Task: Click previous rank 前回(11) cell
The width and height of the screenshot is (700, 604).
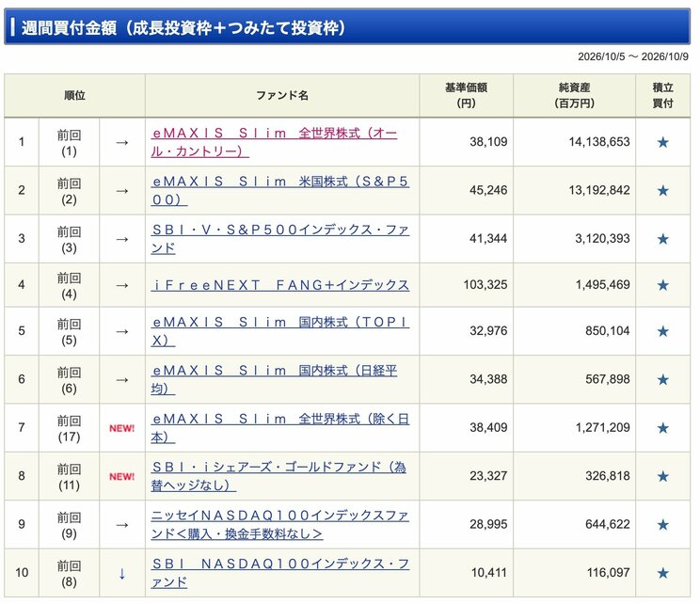Action: click(x=70, y=476)
